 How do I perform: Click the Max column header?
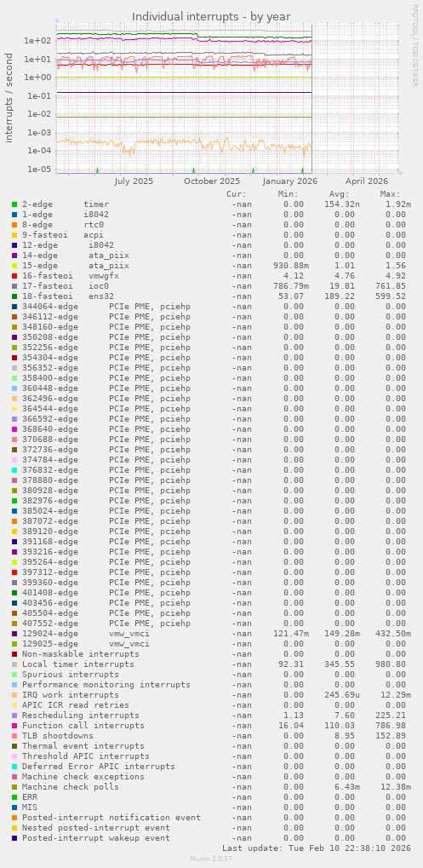coord(390,194)
